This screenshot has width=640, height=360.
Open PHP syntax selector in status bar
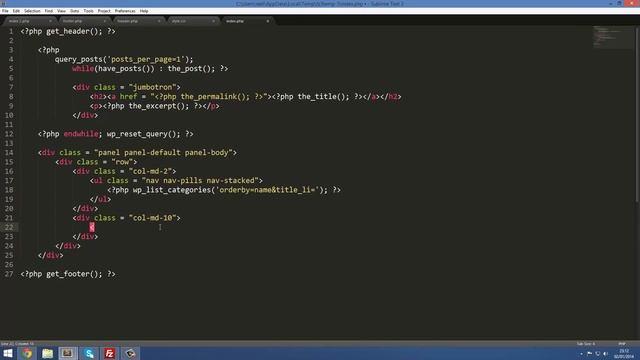pyautogui.click(x=622, y=344)
